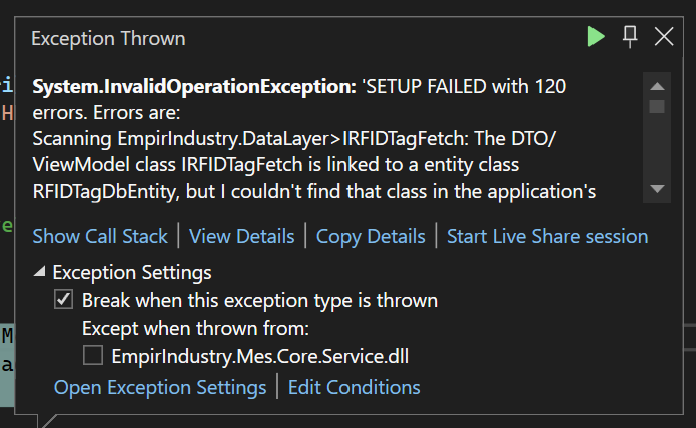This screenshot has width=696, height=428.
Task: Open Exception Settings link
Action: tap(160, 388)
